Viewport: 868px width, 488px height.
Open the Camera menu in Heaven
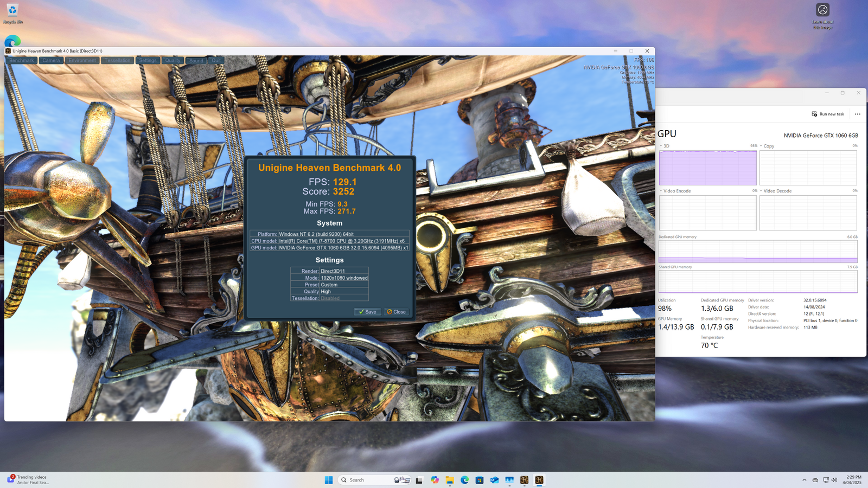pyautogui.click(x=52, y=60)
